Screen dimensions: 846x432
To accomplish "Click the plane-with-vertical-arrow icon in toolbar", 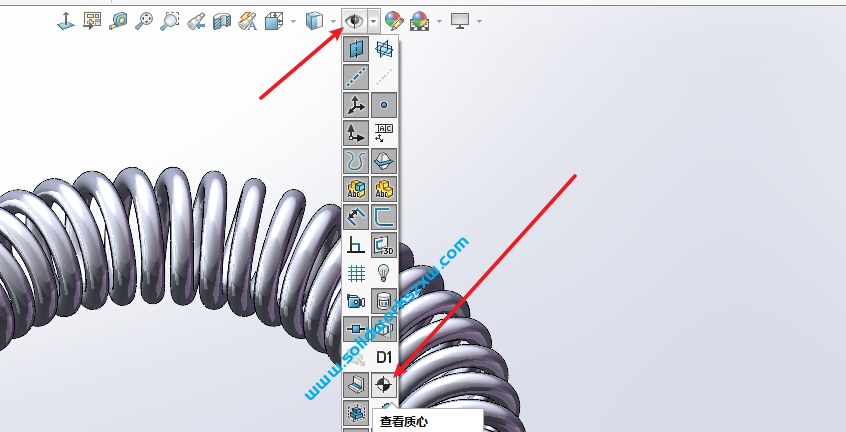I will click(66, 22).
